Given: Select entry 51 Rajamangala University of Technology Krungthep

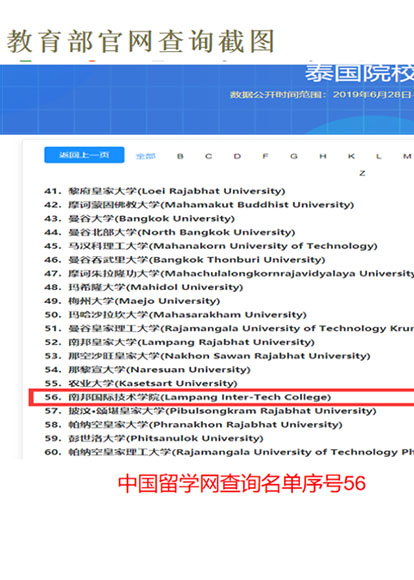Looking at the screenshot, I should click(x=229, y=328).
